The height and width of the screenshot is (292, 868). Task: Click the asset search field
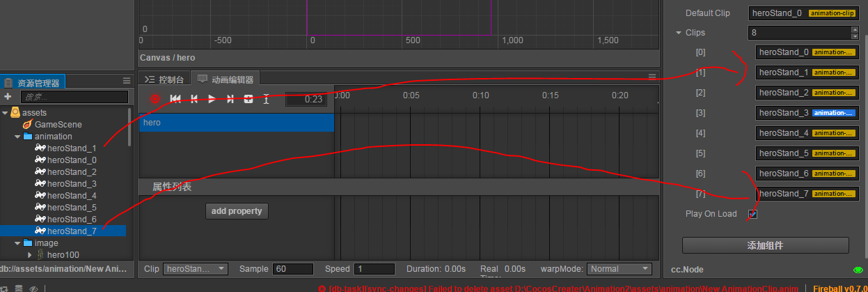pyautogui.click(x=74, y=97)
